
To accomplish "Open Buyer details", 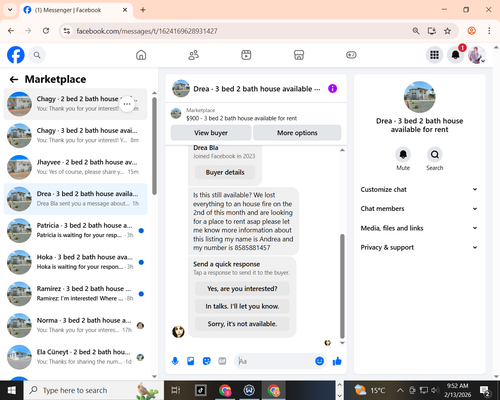I will 225,172.
